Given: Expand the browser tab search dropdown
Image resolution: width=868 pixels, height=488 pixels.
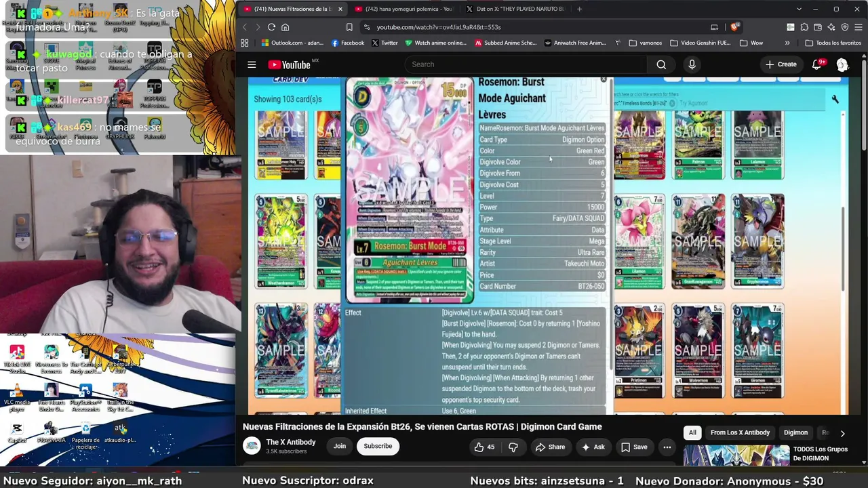Looking at the screenshot, I should click(x=799, y=9).
